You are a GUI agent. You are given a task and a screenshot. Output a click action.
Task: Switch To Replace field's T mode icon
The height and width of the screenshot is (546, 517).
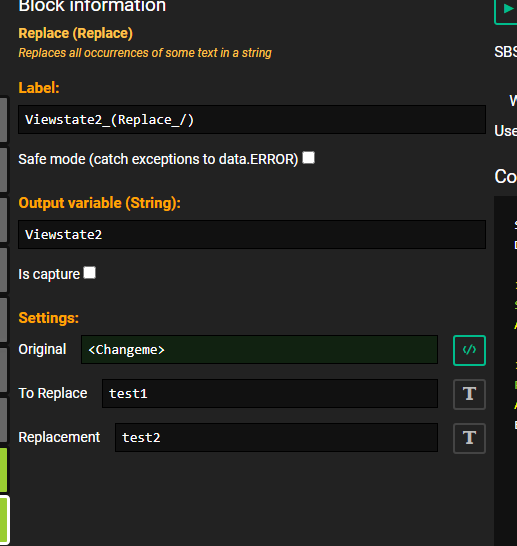(469, 394)
